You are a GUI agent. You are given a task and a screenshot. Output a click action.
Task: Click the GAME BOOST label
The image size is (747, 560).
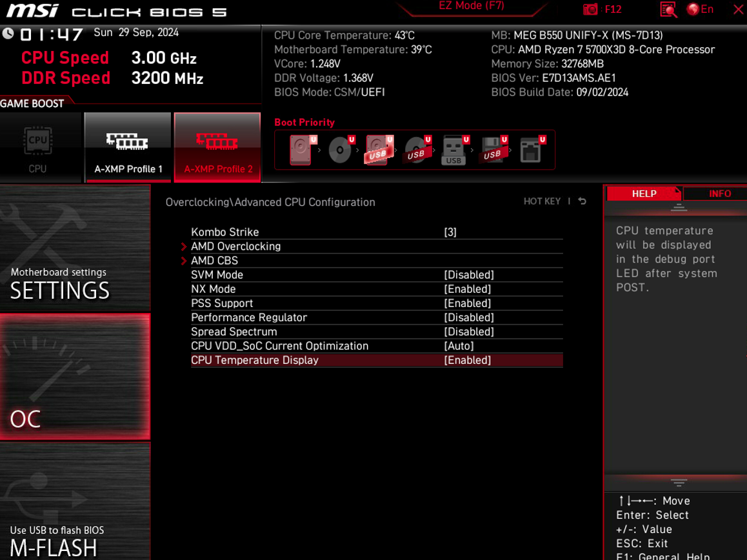(x=32, y=103)
